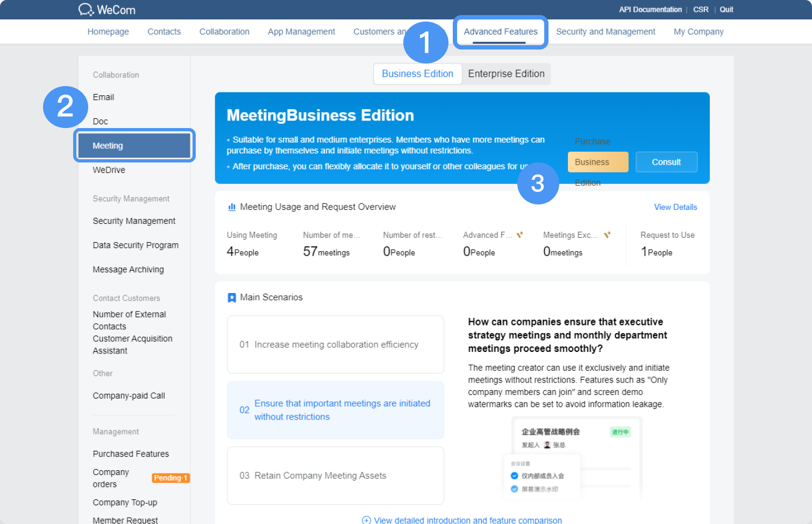Click the 57 meetings stat
Viewport: 812px width, 524px height.
(331, 244)
